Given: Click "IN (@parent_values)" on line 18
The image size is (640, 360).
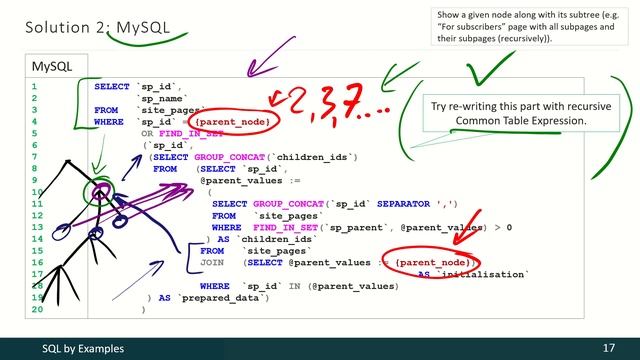Looking at the screenshot, I should coord(344,286).
